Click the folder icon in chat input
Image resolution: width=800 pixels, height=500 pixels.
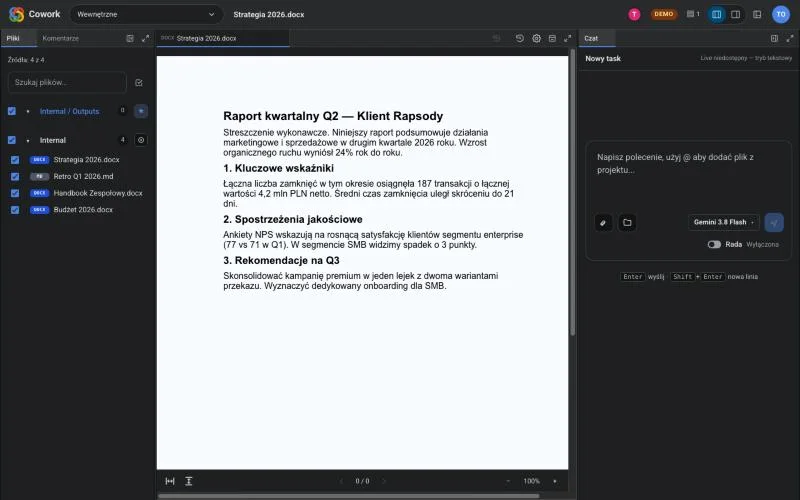coord(627,222)
